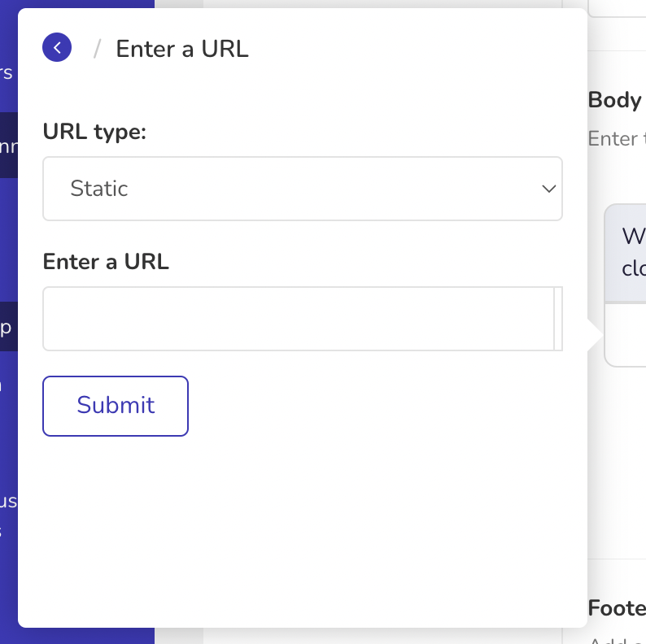Select the gray message preview card

click(625, 253)
